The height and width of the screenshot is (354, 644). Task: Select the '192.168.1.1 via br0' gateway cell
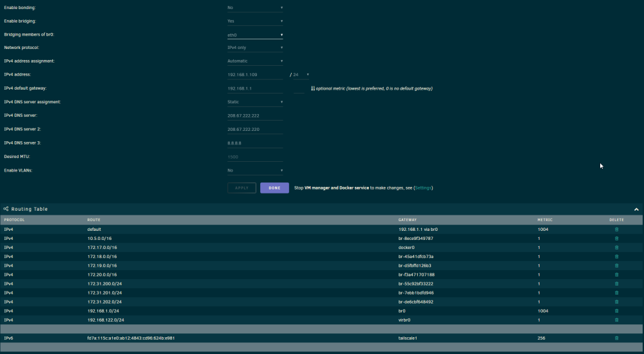click(418, 230)
